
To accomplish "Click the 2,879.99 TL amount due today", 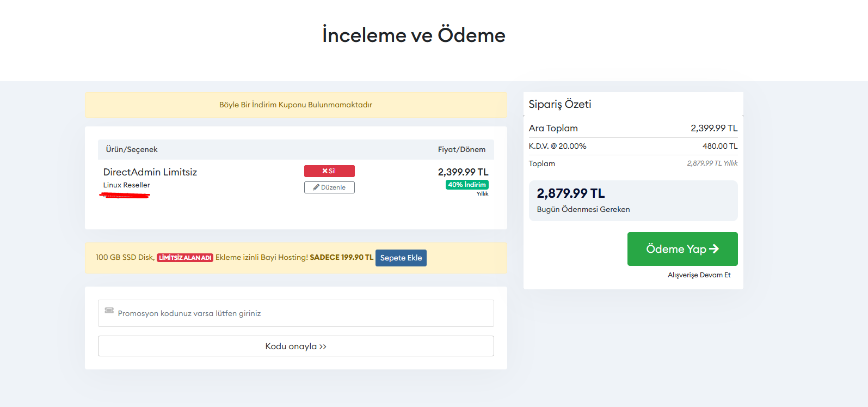I will [x=571, y=193].
